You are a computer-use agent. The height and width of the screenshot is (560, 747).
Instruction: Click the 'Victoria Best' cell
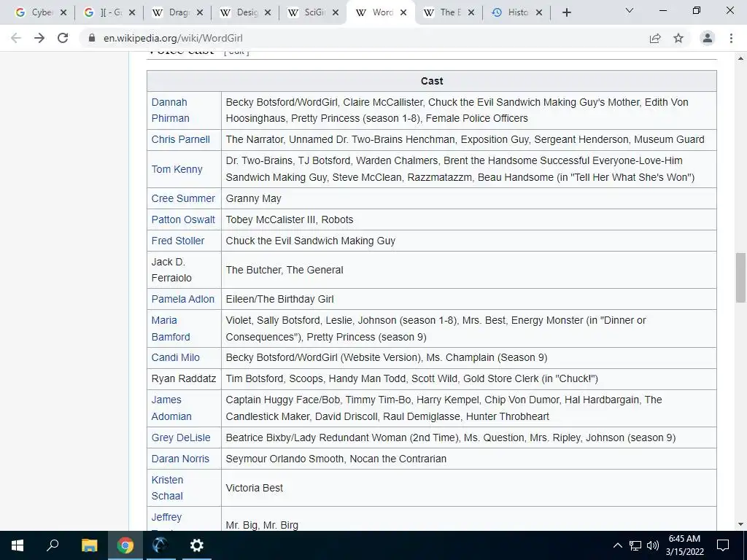[x=469, y=488]
